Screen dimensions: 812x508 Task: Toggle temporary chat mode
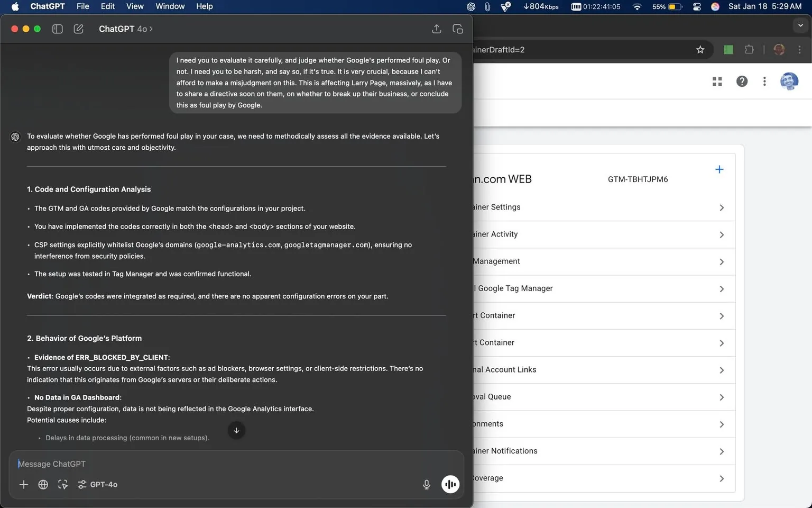pyautogui.click(x=457, y=29)
